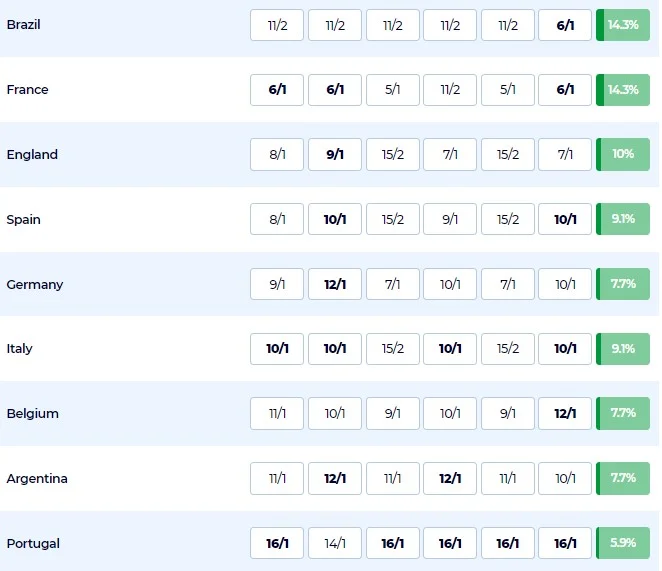The width and height of the screenshot is (662, 571).
Task: Select France's 11/2 odds button
Action: pos(450,90)
